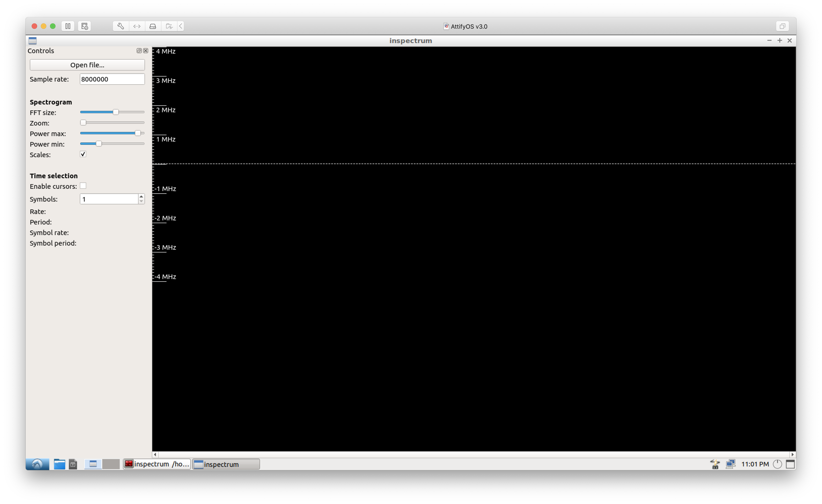Click the VM settings wrench icon
Screen dimensions: 822x504
click(120, 26)
